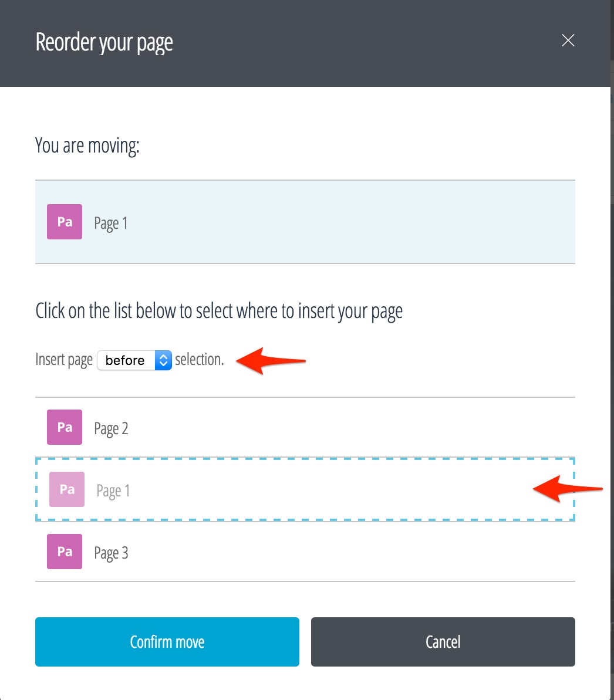Click the 'select where to insert your page' instruction
The width and height of the screenshot is (614, 700).
(219, 311)
